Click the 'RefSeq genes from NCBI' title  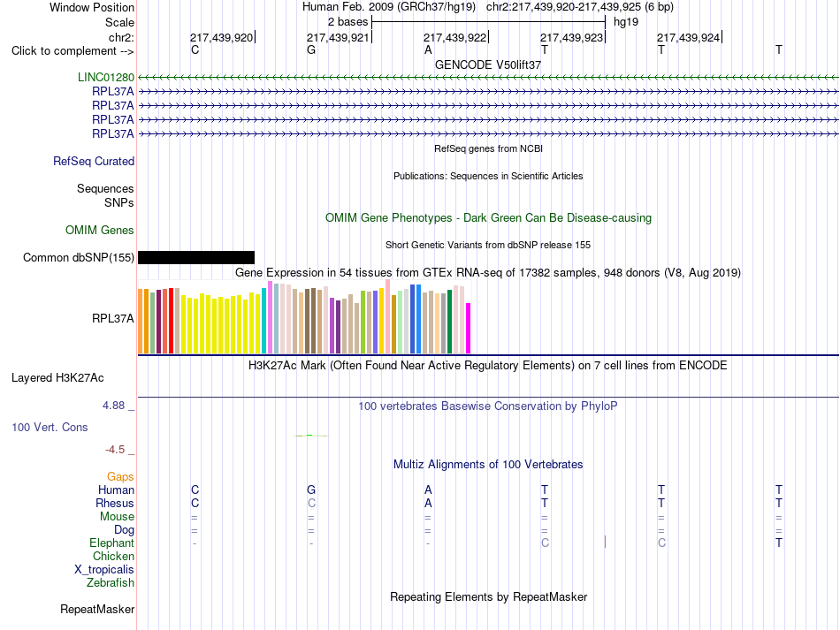pos(489,148)
